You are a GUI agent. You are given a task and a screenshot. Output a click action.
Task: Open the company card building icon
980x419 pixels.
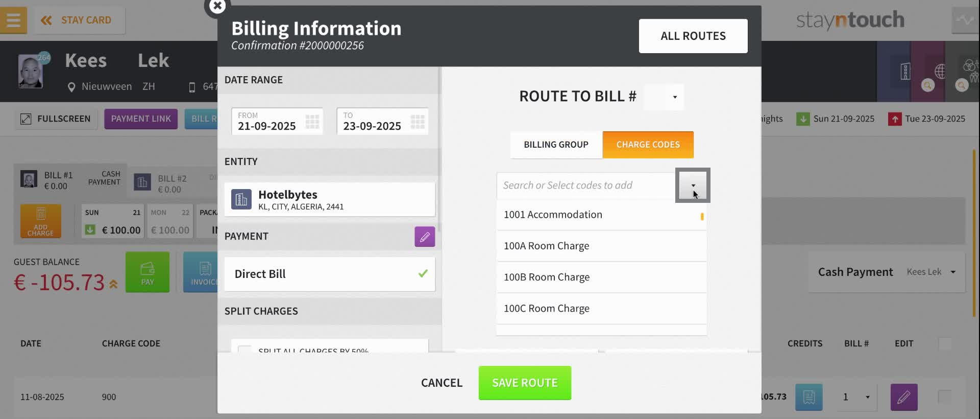tap(905, 72)
